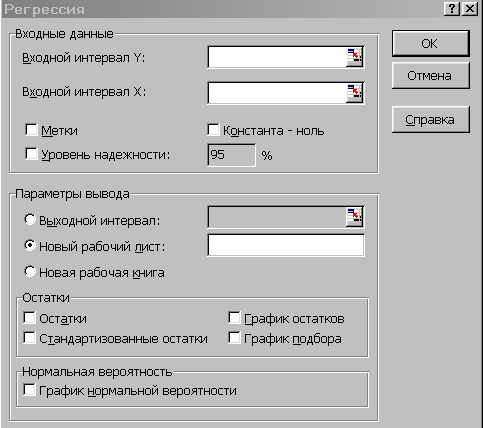This screenshot has height=428, width=483.
Task: Click inside the Входной интервал X field
Action: [277, 93]
